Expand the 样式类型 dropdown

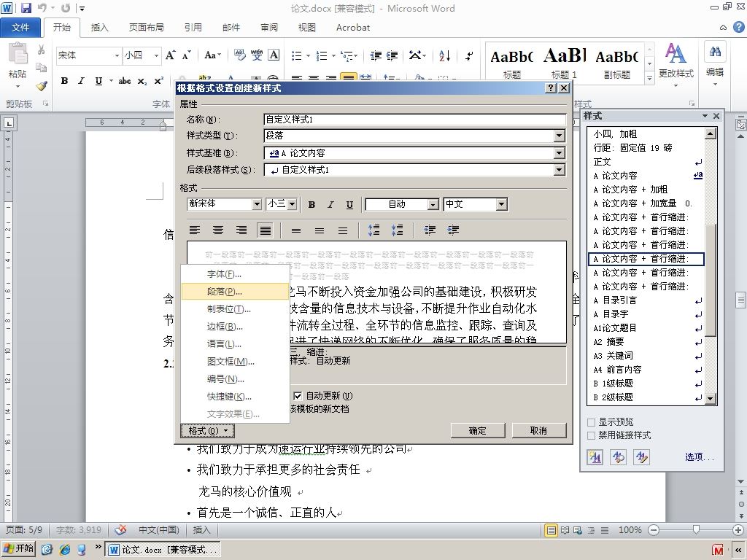pos(560,136)
